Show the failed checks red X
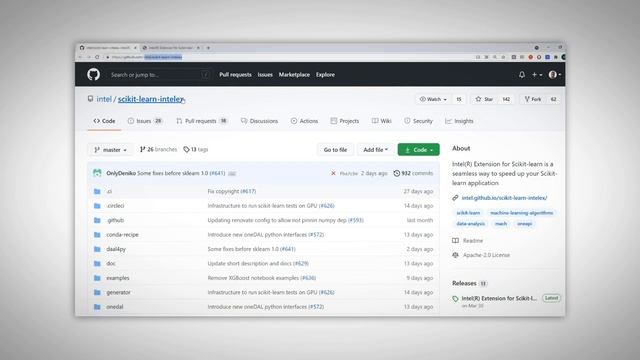Screen dimensions: 640x360 click(x=333, y=173)
